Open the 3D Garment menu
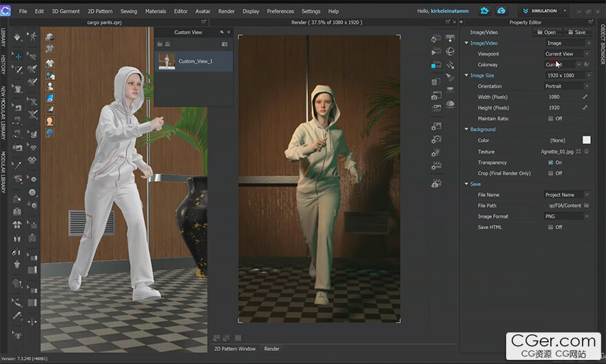The width and height of the screenshot is (606, 364). [65, 11]
